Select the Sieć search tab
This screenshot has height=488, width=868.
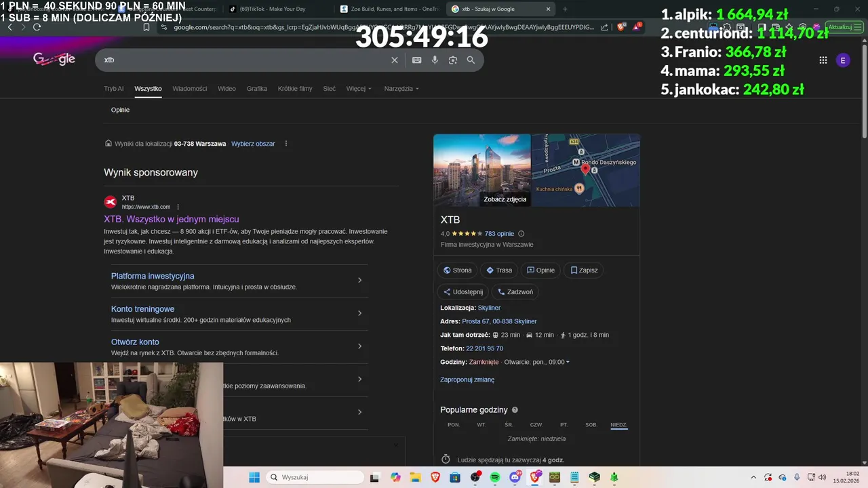[x=330, y=89]
